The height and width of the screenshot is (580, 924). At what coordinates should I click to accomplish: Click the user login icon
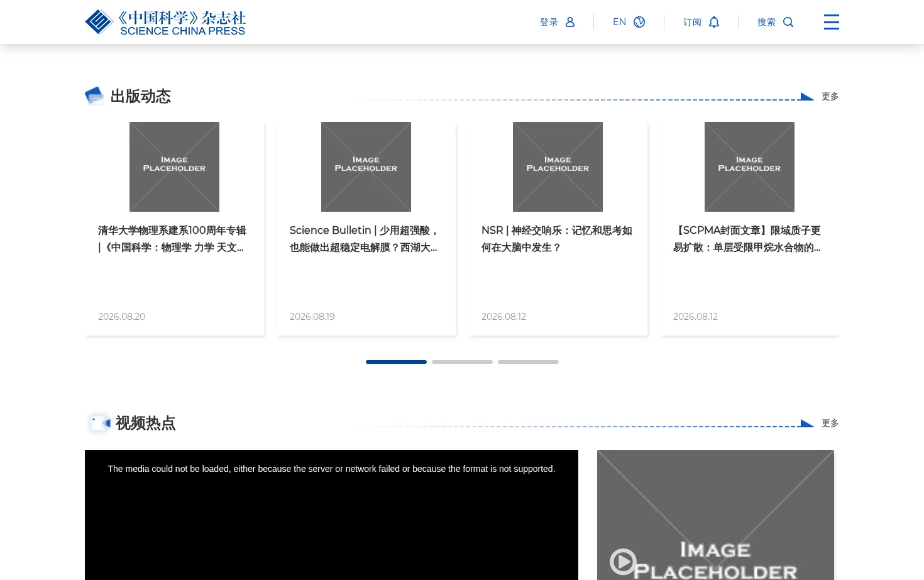[570, 22]
